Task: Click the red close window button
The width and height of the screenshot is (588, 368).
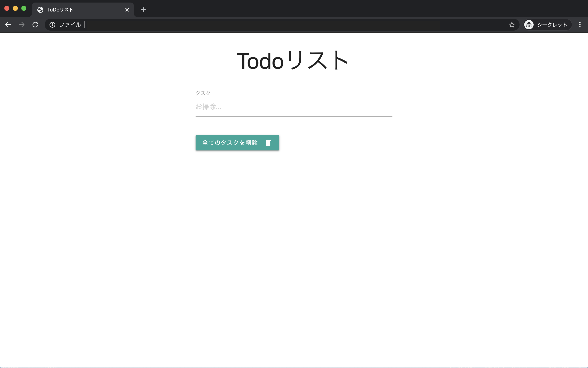Action: [x=7, y=8]
